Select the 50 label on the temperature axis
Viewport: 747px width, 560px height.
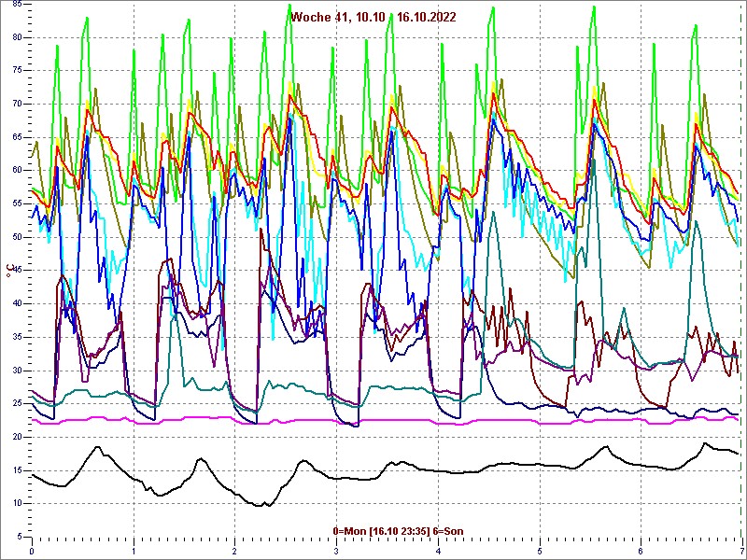16,237
